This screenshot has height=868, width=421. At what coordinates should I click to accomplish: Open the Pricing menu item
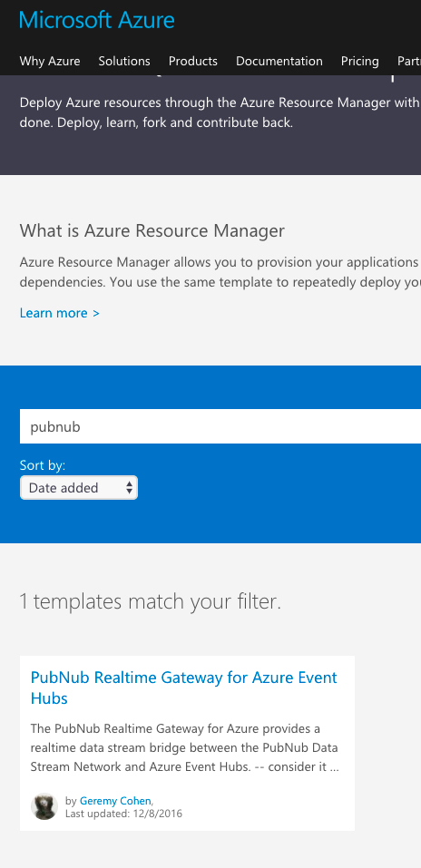359,61
